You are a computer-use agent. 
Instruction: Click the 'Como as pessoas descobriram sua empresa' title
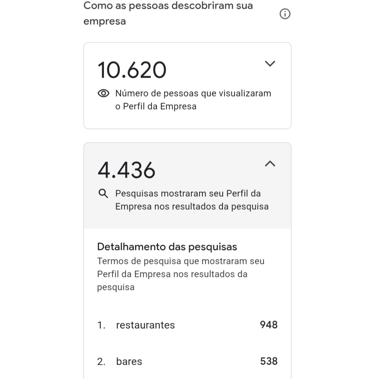point(168,13)
